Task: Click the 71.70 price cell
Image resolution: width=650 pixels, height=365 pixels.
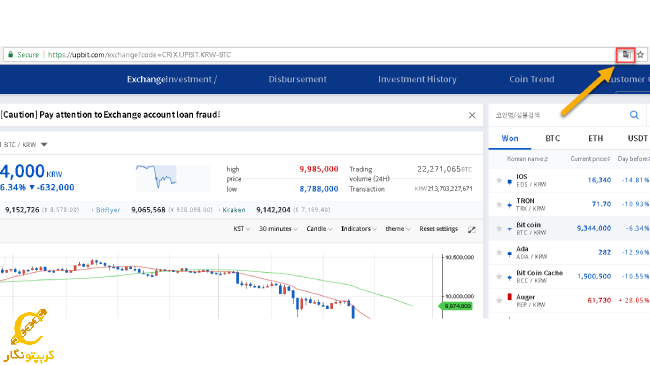Action: (601, 204)
